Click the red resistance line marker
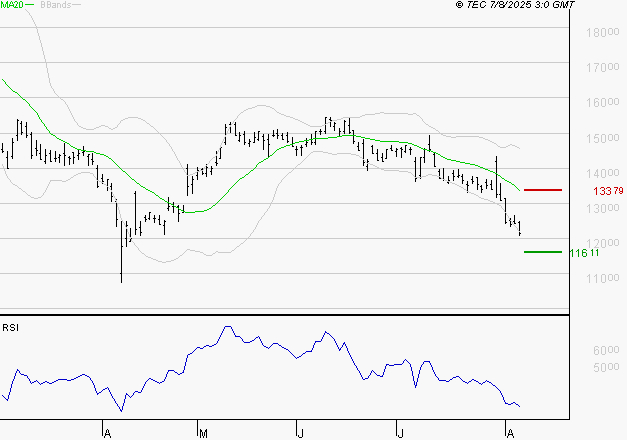The image size is (627, 440). click(543, 189)
